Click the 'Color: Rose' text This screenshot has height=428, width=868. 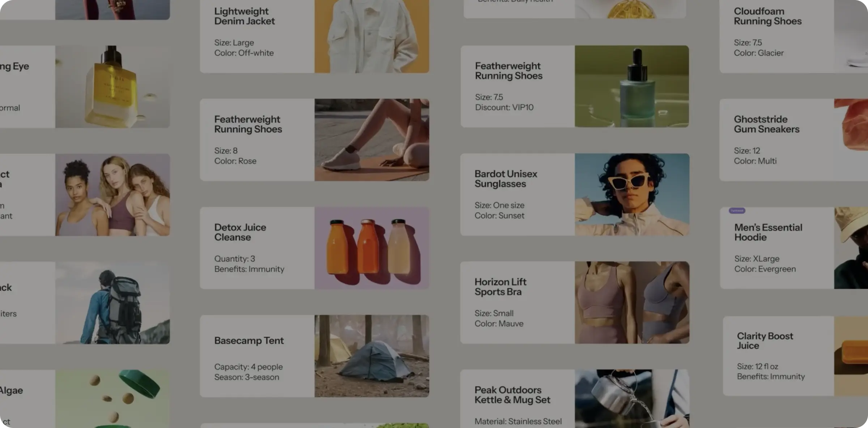(235, 161)
